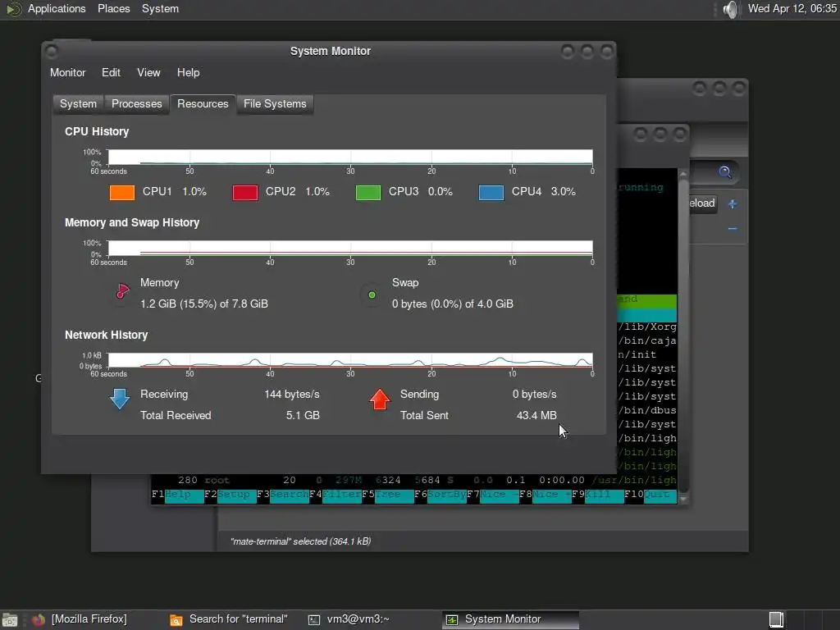Screen dimensions: 840x630
Task: Click F4 Filter in htop footer
Action: pyautogui.click(x=336, y=495)
